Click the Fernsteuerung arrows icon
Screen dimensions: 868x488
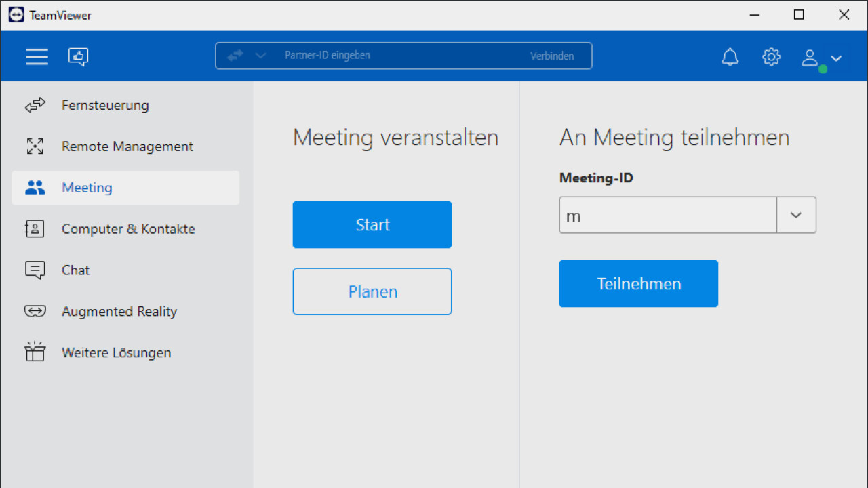click(35, 105)
